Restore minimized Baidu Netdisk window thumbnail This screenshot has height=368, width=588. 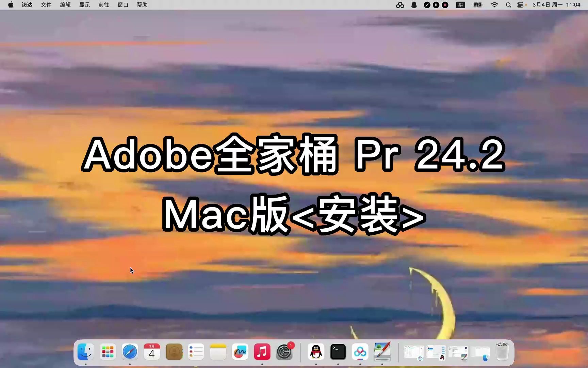[414, 353]
